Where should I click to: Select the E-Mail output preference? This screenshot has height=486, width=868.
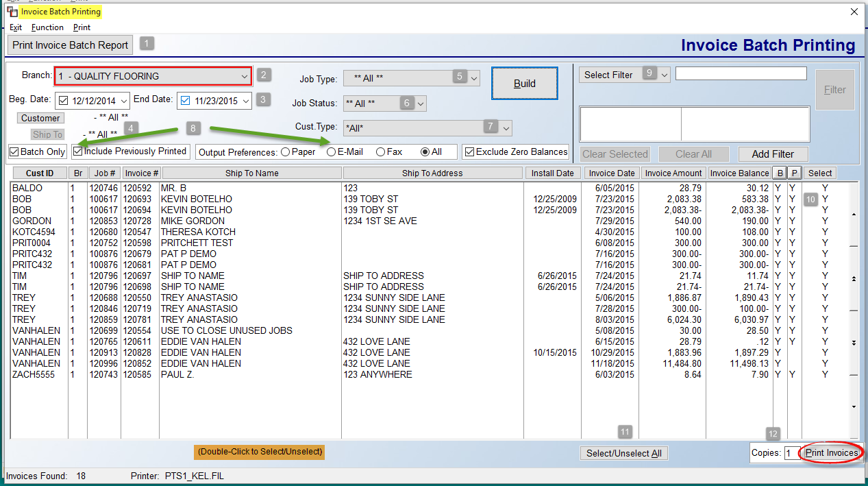coord(331,151)
